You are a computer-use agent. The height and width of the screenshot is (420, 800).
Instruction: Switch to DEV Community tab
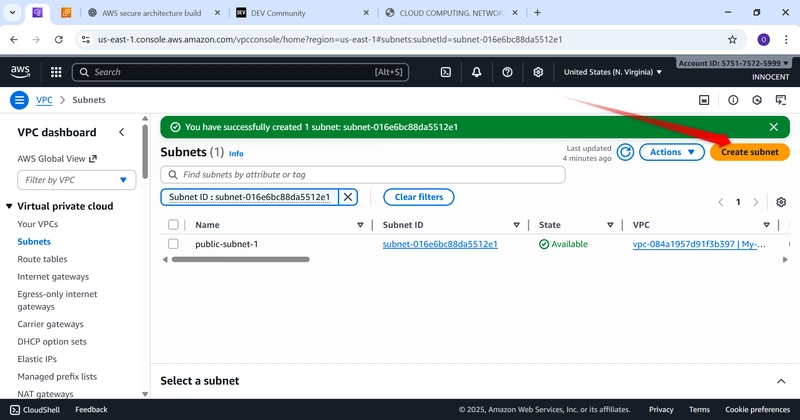[x=278, y=13]
